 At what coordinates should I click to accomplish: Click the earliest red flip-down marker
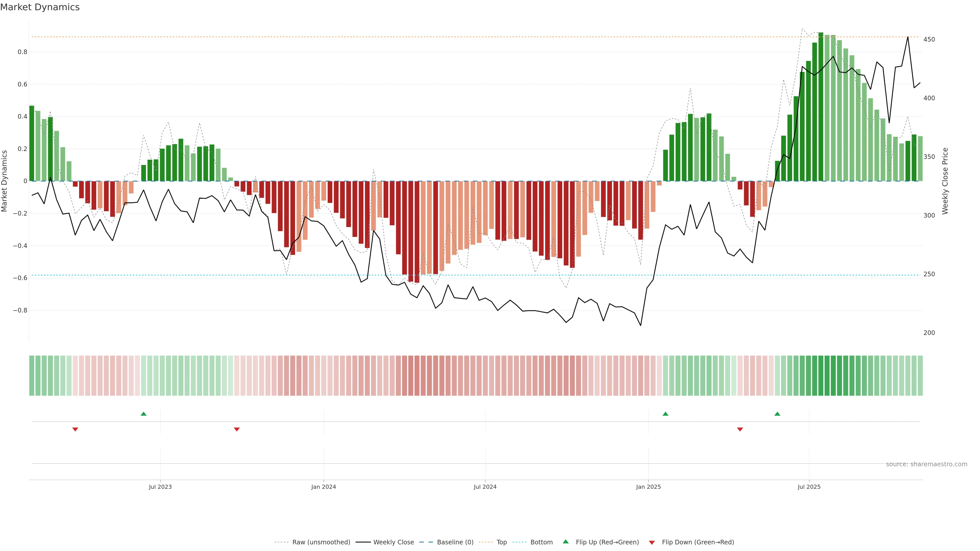pos(75,429)
